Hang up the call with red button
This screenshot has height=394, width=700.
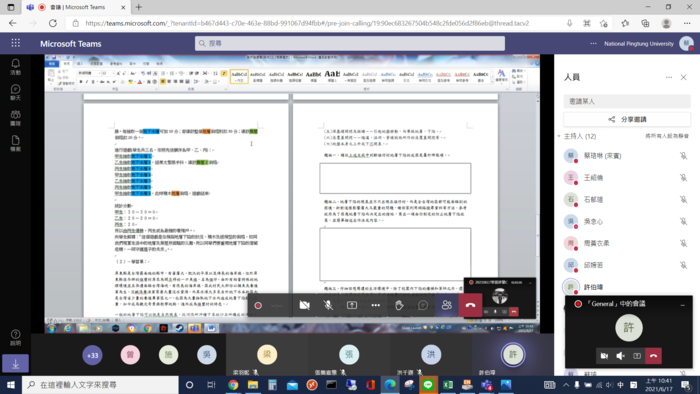coord(471,305)
